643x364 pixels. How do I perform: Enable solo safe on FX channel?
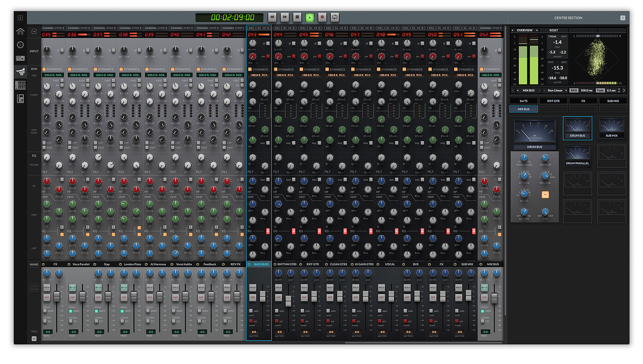point(45,311)
